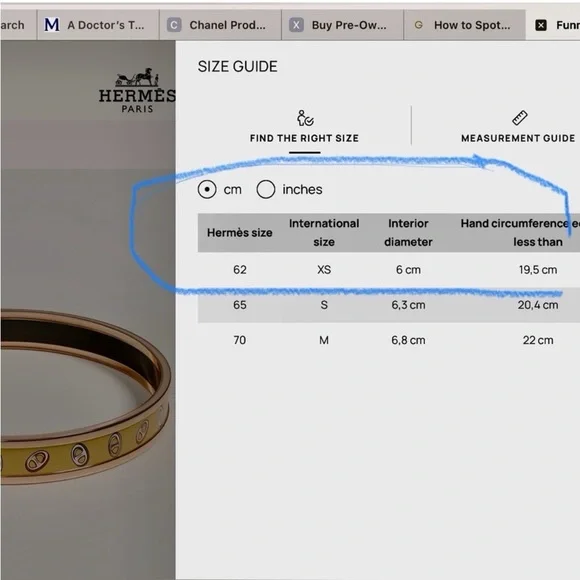This screenshot has height=580, width=580.
Task: Click the 62 Hermès size cell
Action: coord(240,270)
